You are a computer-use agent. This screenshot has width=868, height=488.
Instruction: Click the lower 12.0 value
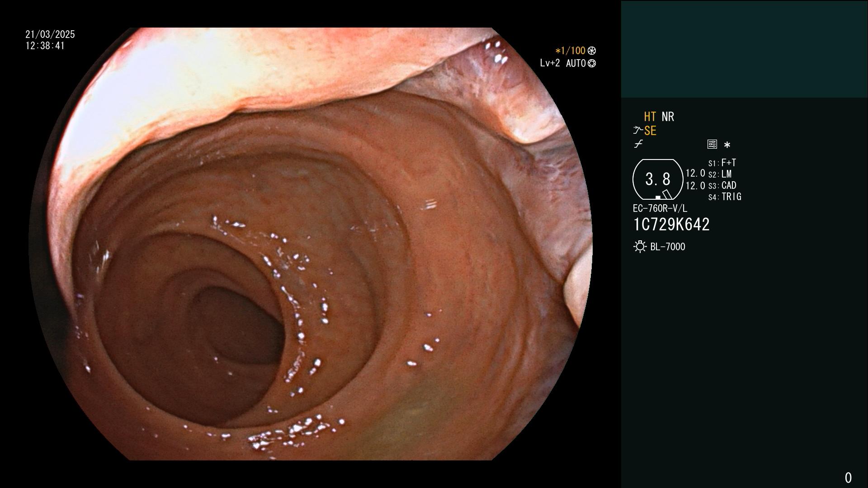point(695,186)
